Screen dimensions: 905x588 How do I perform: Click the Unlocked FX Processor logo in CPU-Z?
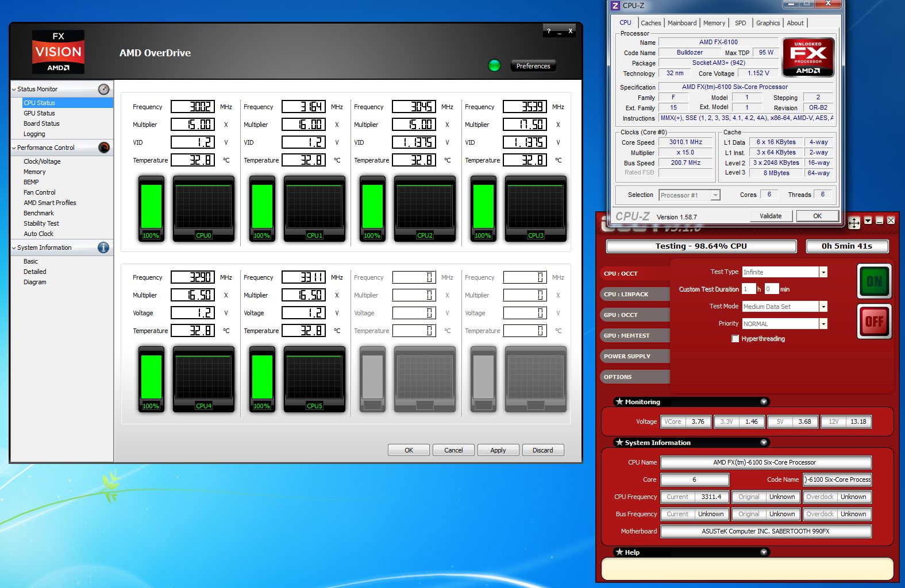(x=808, y=57)
